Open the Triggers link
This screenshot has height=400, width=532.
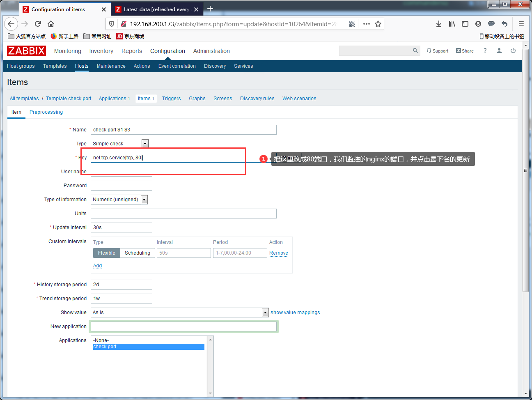click(172, 99)
